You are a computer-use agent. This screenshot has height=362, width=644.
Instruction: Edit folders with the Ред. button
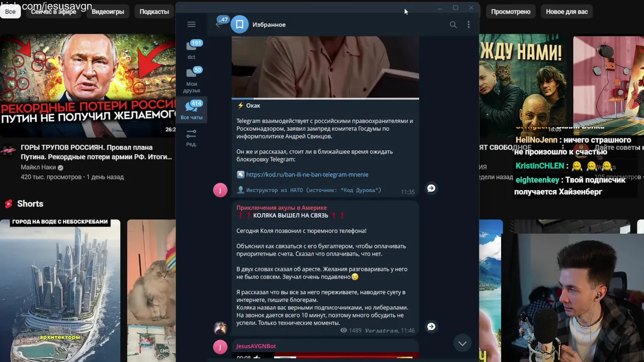pos(191,137)
